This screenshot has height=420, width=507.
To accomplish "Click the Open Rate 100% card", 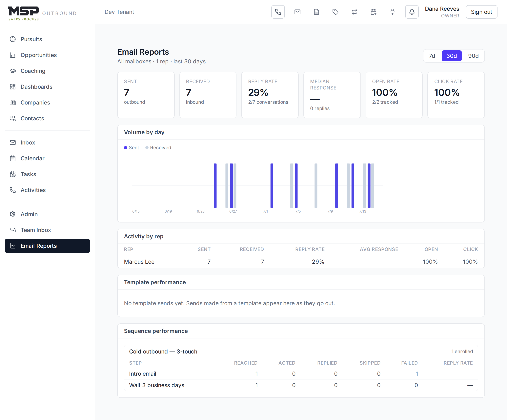I will (x=394, y=95).
